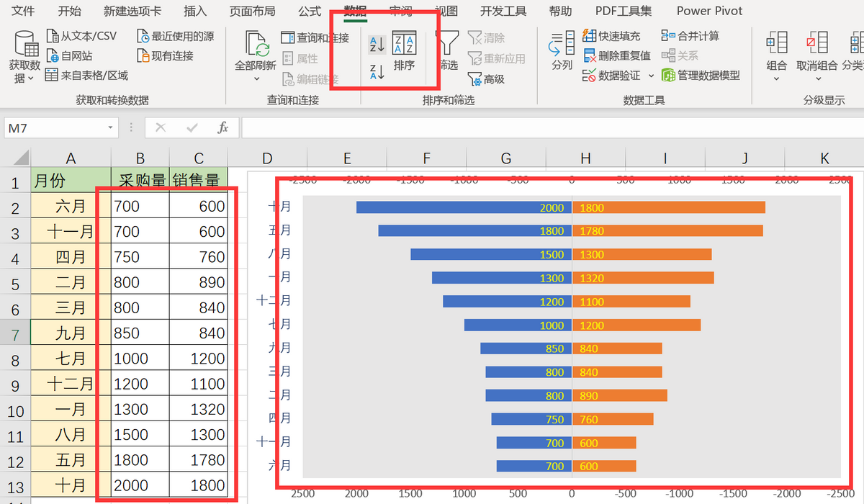Image resolution: width=864 pixels, height=504 pixels.
Task: Click the orange 890 chart bar
Action: (619, 395)
